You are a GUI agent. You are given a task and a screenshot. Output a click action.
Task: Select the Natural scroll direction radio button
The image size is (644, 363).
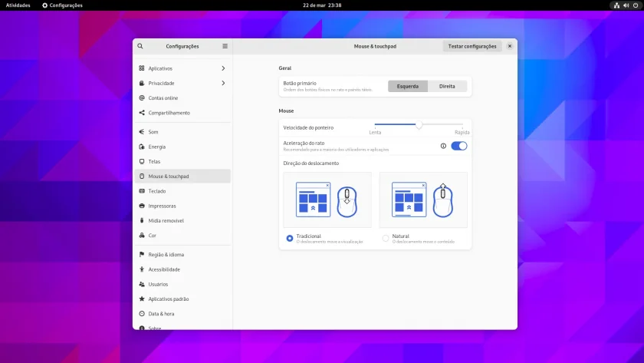coord(385,239)
